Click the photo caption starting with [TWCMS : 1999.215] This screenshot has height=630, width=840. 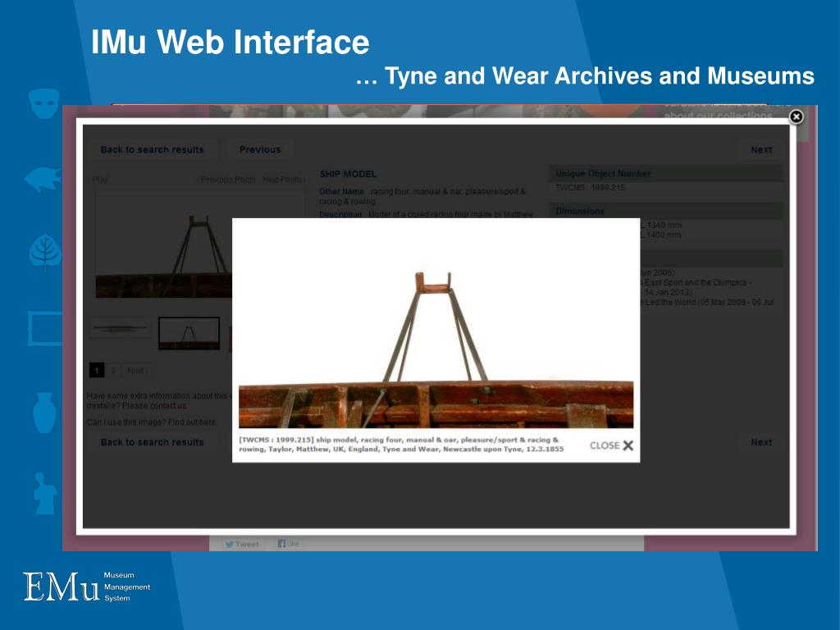pyautogui.click(x=401, y=444)
